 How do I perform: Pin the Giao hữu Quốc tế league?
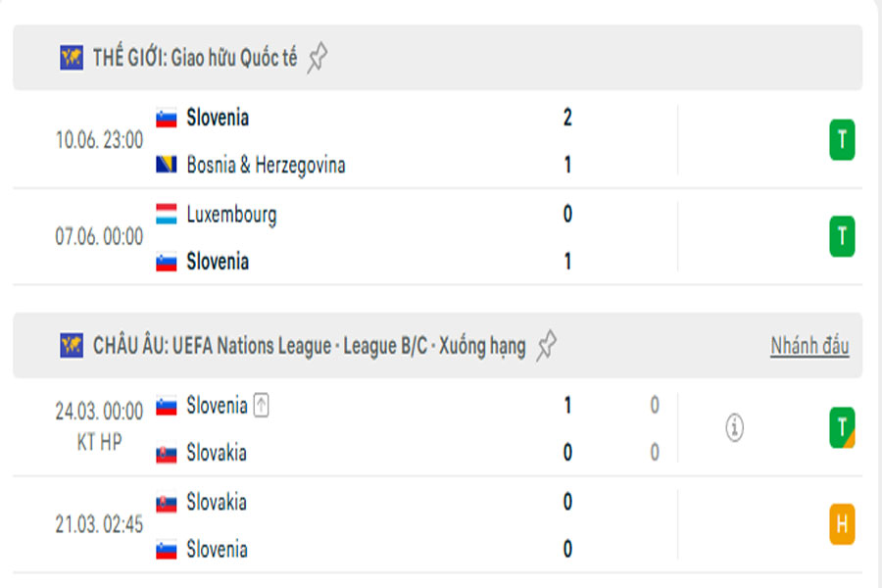(x=317, y=58)
